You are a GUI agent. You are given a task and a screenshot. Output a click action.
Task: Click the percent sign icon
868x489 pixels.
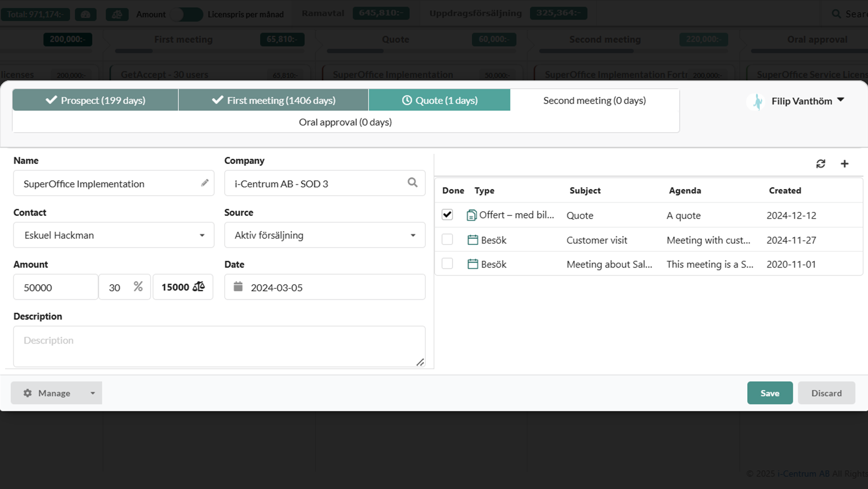138,287
